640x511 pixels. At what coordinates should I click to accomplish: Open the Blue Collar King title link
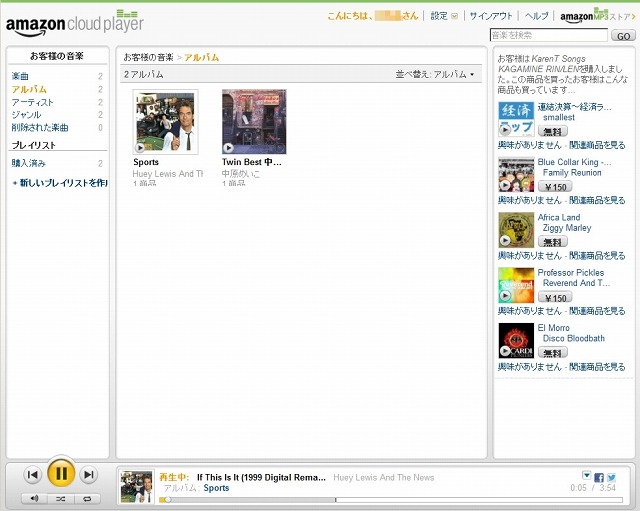tap(574, 162)
